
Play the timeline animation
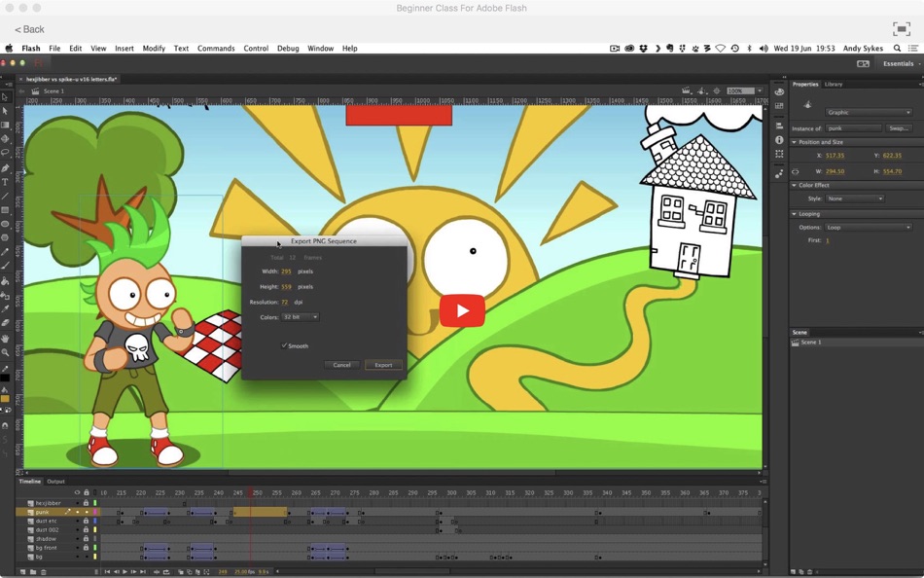[x=124, y=571]
